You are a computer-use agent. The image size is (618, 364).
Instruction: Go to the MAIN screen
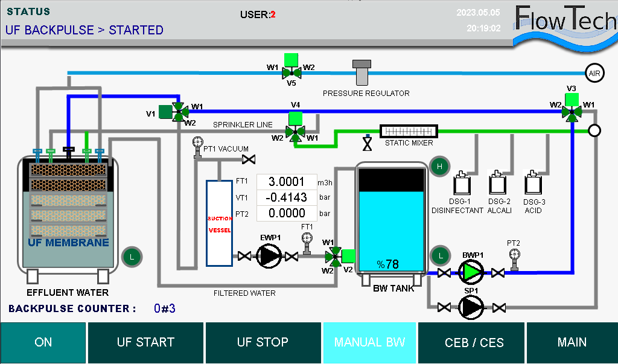(572, 342)
